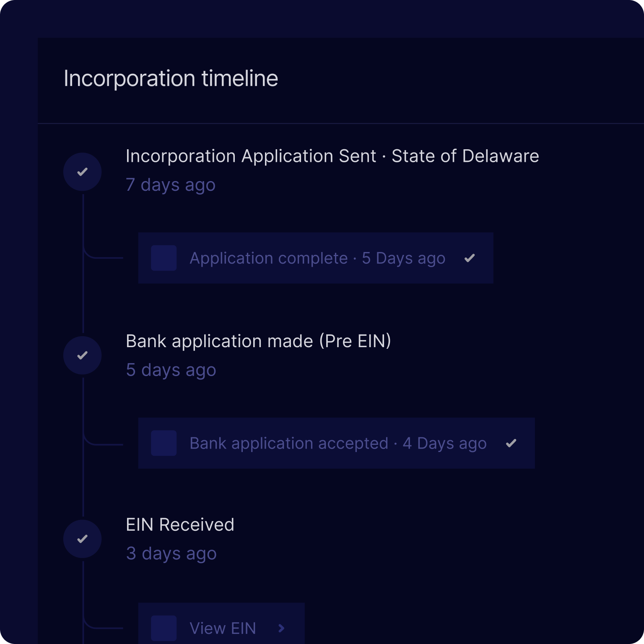Screen dimensions: 644x644
Task: Click square icon beside Application complete
Action: (164, 258)
